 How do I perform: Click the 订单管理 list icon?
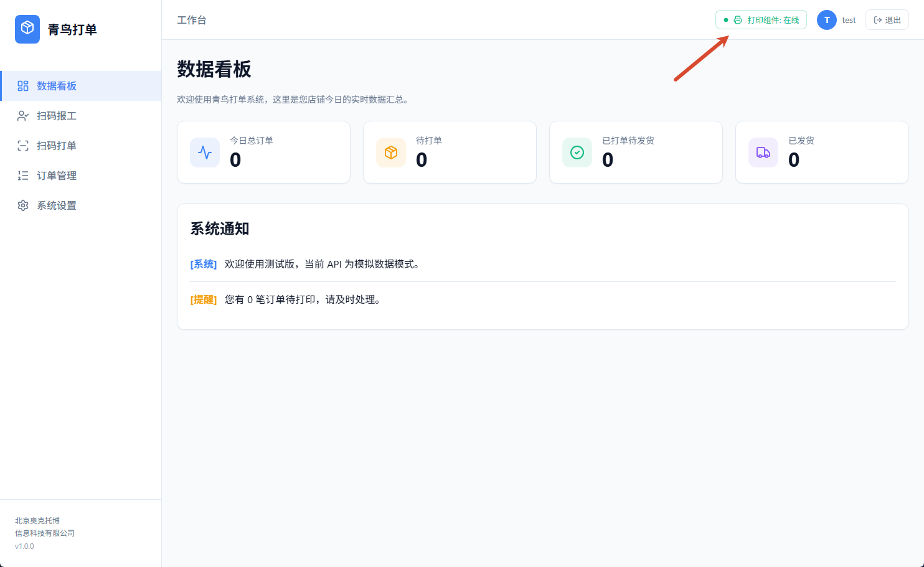coord(23,176)
